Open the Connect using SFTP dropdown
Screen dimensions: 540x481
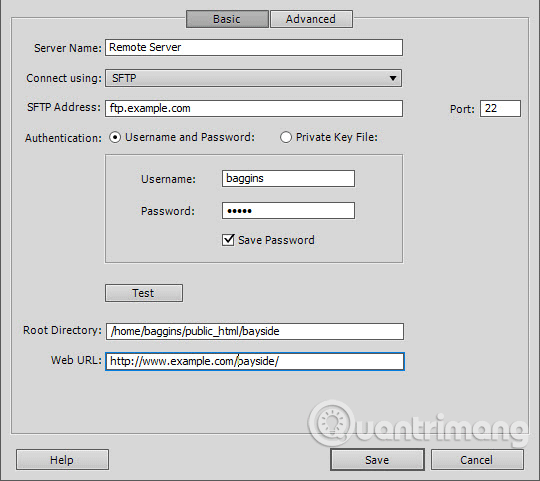[x=253, y=78]
